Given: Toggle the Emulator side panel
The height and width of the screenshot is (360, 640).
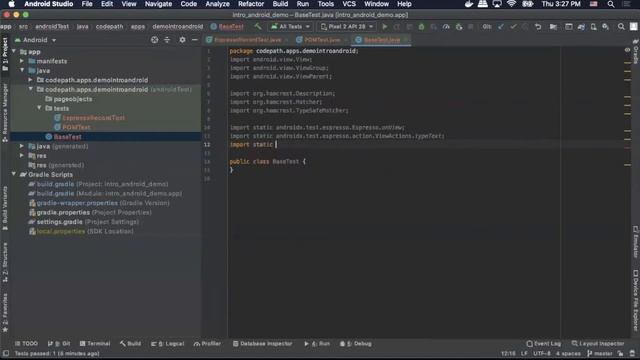Looking at the screenshot, I should [636, 241].
